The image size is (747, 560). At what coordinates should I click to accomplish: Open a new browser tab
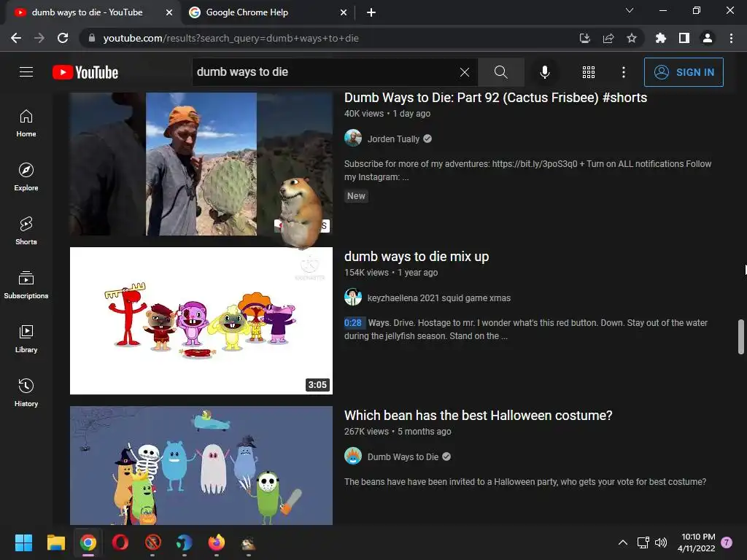371,13
